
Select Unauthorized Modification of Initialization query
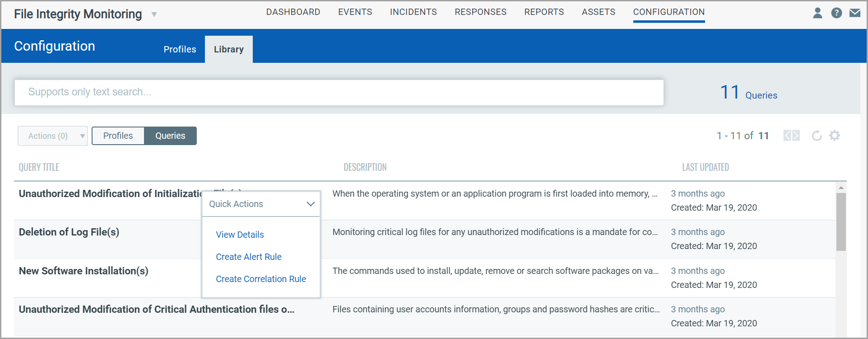(111, 193)
